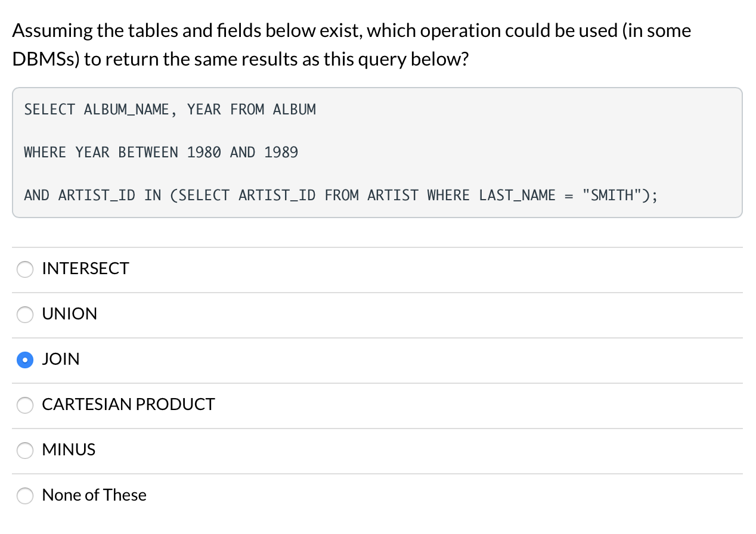
Task: Click the SELECT ALBUM_NAME query line
Action: tap(169, 109)
